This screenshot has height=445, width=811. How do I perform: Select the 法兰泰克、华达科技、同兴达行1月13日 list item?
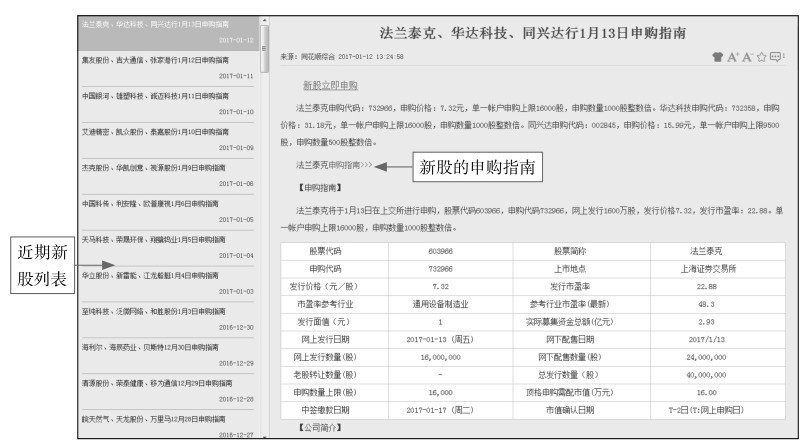click(168, 32)
